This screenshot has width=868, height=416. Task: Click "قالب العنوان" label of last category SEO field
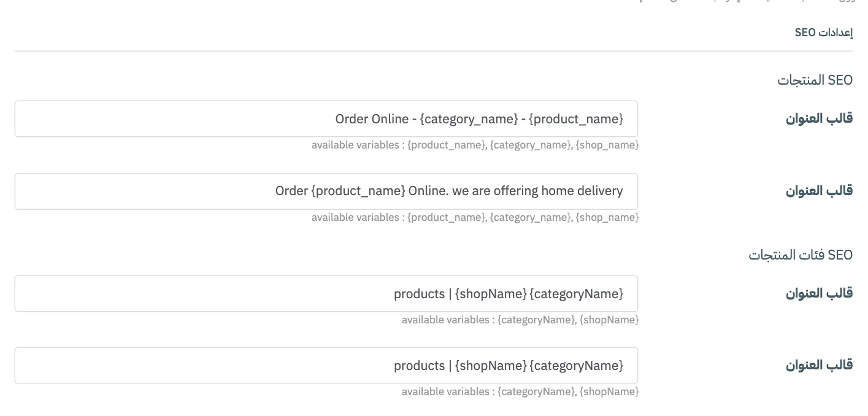pyautogui.click(x=820, y=365)
